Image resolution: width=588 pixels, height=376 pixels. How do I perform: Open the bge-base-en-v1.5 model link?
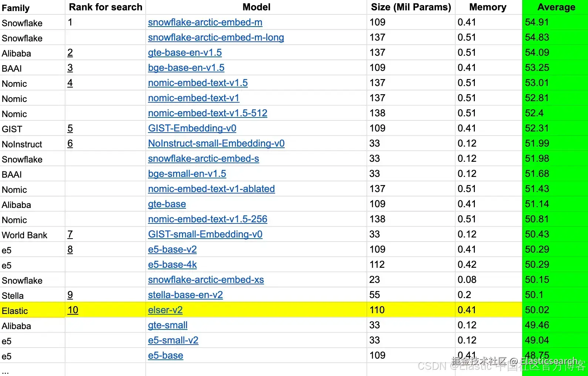click(186, 68)
